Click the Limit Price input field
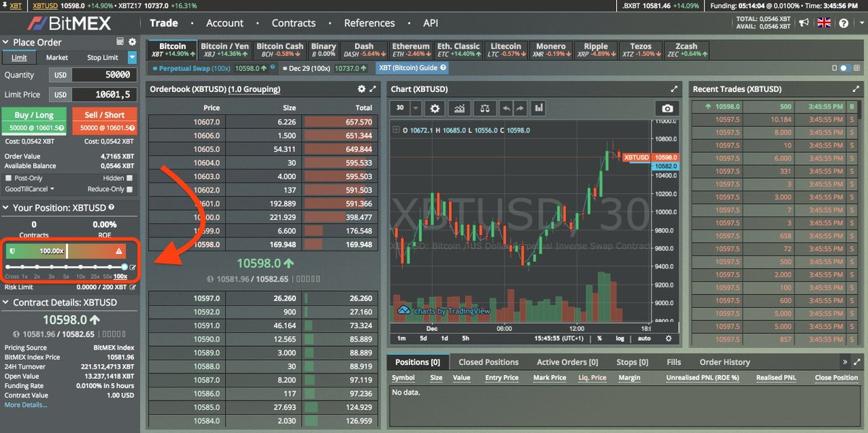Image resolution: width=868 pixels, height=433 pixels. tap(104, 94)
